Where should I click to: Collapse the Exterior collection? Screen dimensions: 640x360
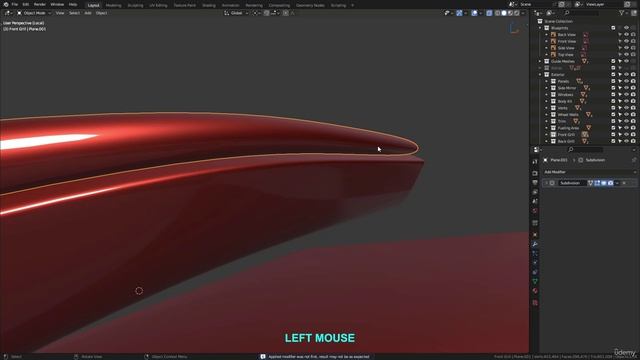pyautogui.click(x=540, y=75)
